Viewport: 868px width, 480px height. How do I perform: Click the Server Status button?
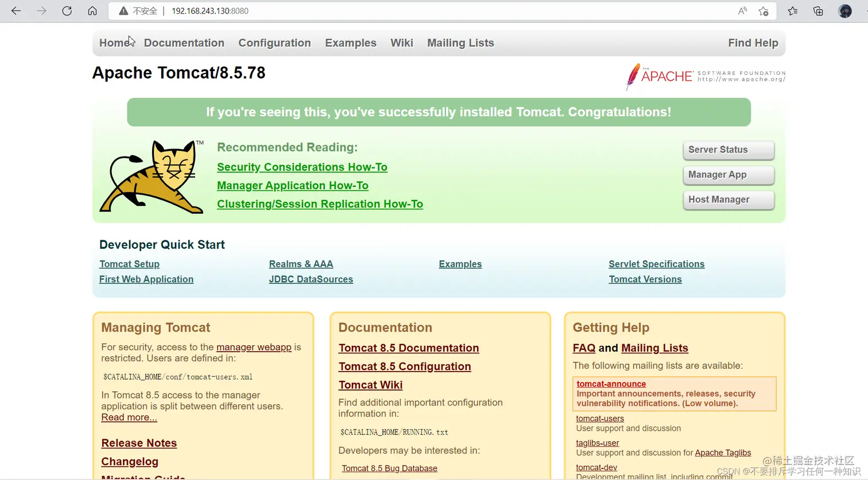pos(728,150)
